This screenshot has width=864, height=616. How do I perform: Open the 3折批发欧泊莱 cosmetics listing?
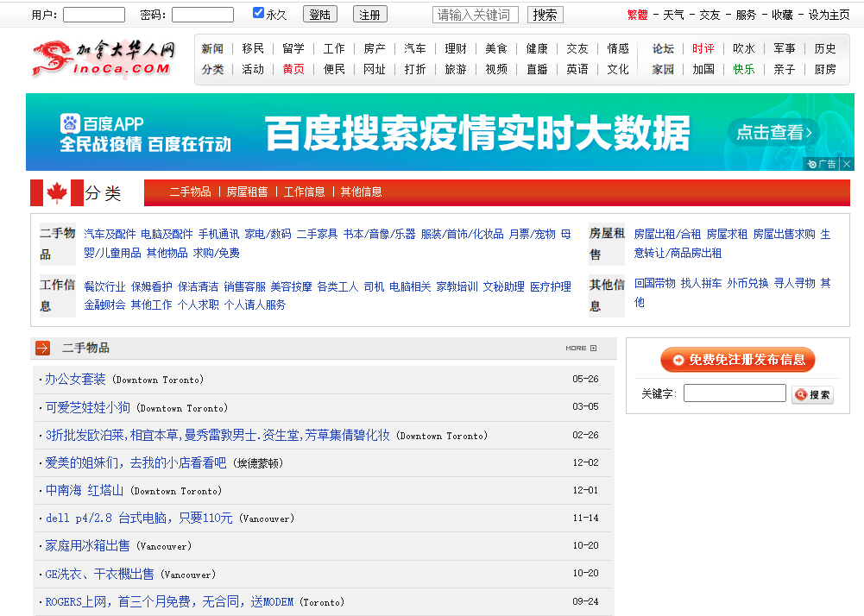218,436
